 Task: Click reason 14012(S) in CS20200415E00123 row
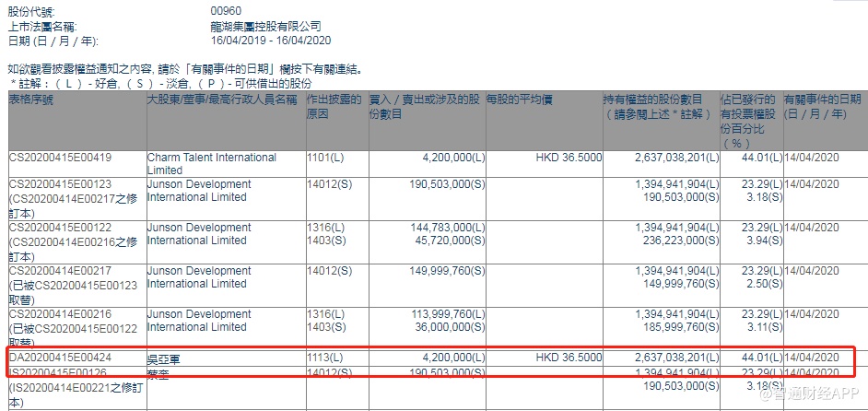(x=329, y=184)
